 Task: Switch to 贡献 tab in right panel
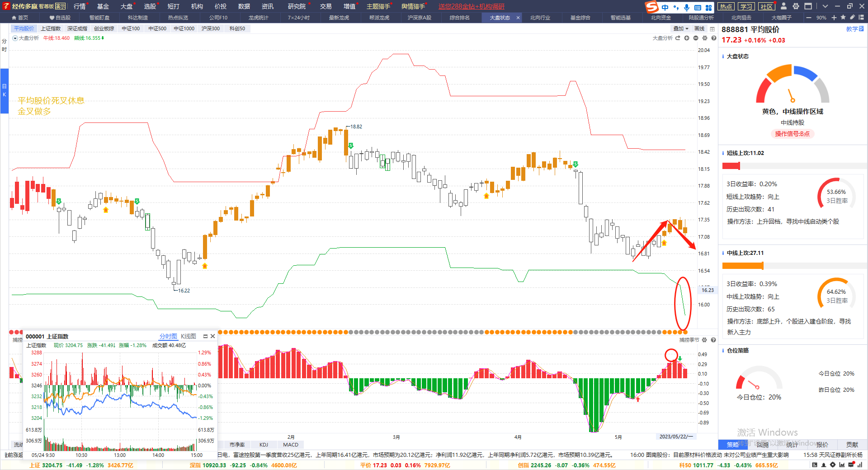coord(852,445)
